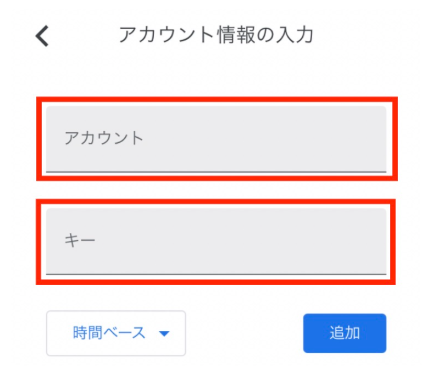431x366 pixels.
Task: Click the アカウント input field
Action: click(x=216, y=139)
